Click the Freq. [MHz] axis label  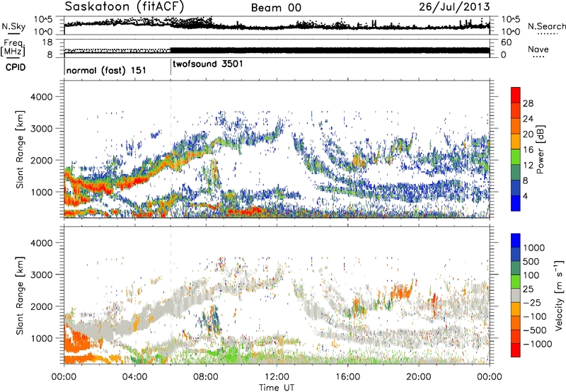[x=13, y=47]
